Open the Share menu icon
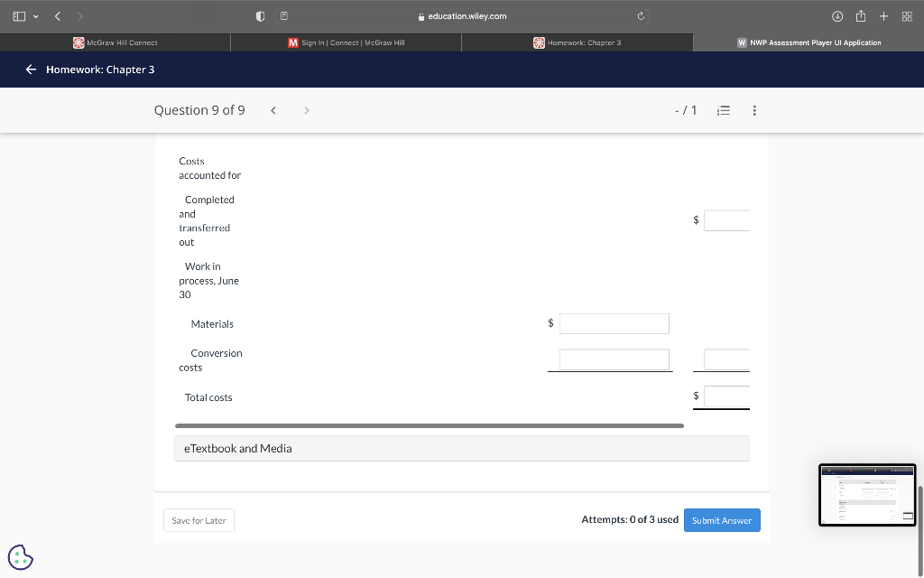 tap(860, 16)
